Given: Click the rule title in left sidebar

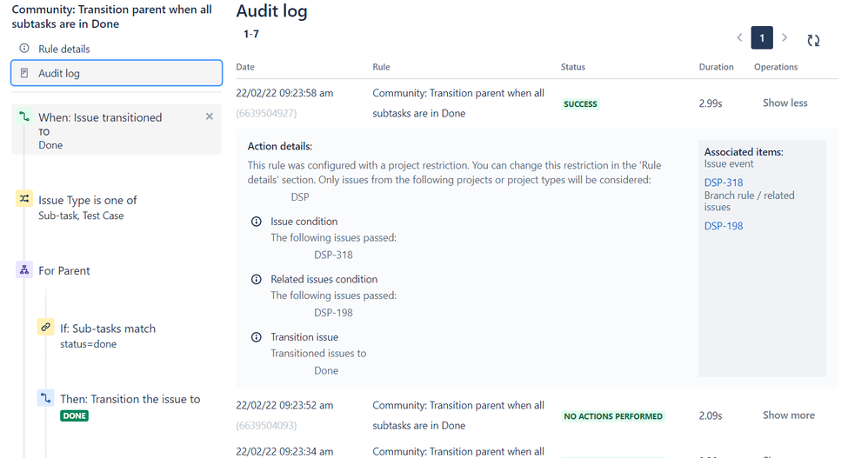Looking at the screenshot, I should click(x=112, y=17).
